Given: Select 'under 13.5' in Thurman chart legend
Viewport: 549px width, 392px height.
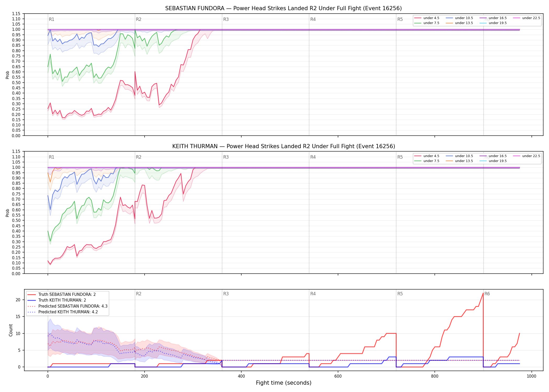Looking at the screenshot, I should (x=460, y=161).
